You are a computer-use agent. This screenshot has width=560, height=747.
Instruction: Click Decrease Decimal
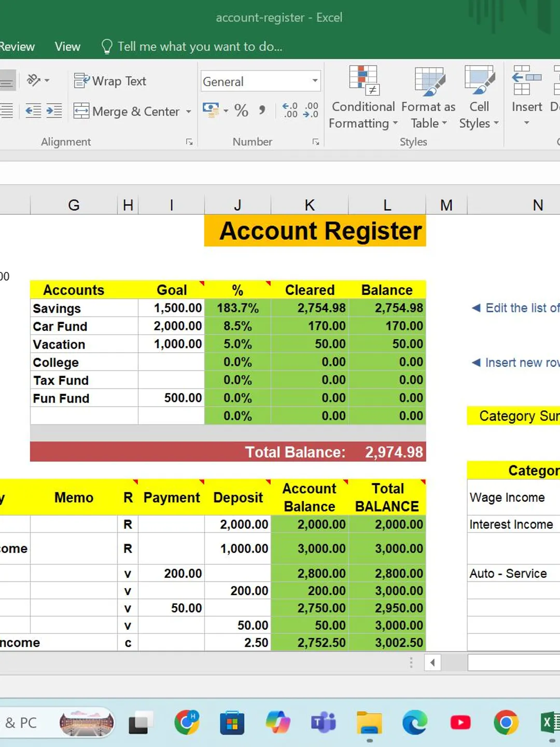pyautogui.click(x=311, y=110)
